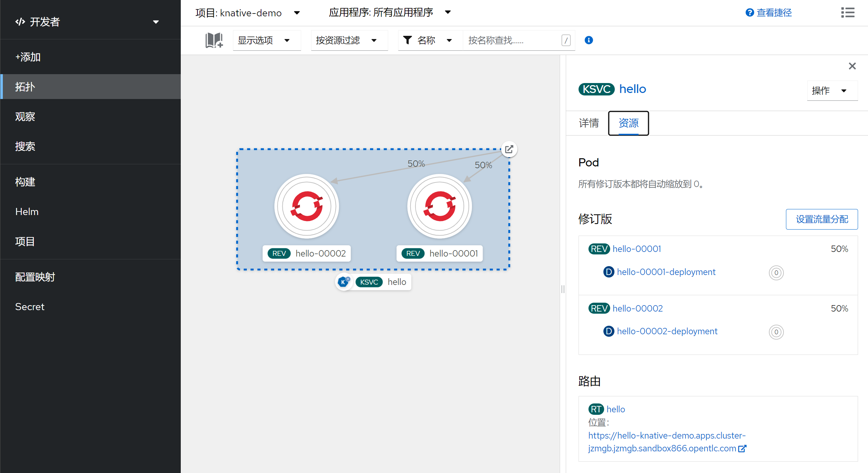Open the hello-00002 revision link

638,309
